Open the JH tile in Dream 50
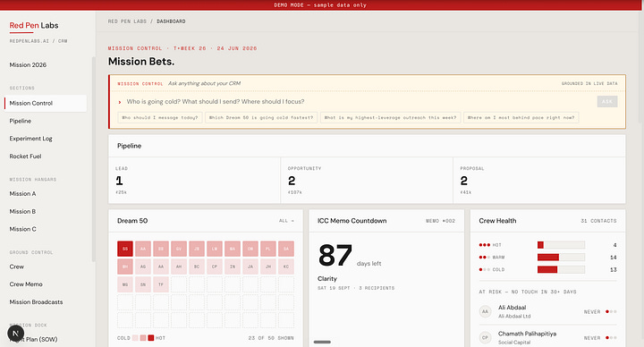This screenshot has height=347, width=644. click(x=268, y=267)
